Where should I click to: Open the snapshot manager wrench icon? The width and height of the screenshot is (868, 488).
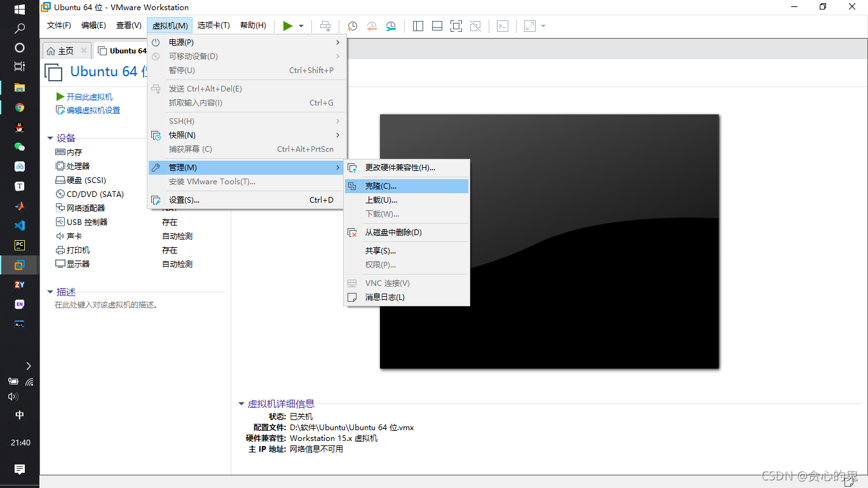pos(391,26)
